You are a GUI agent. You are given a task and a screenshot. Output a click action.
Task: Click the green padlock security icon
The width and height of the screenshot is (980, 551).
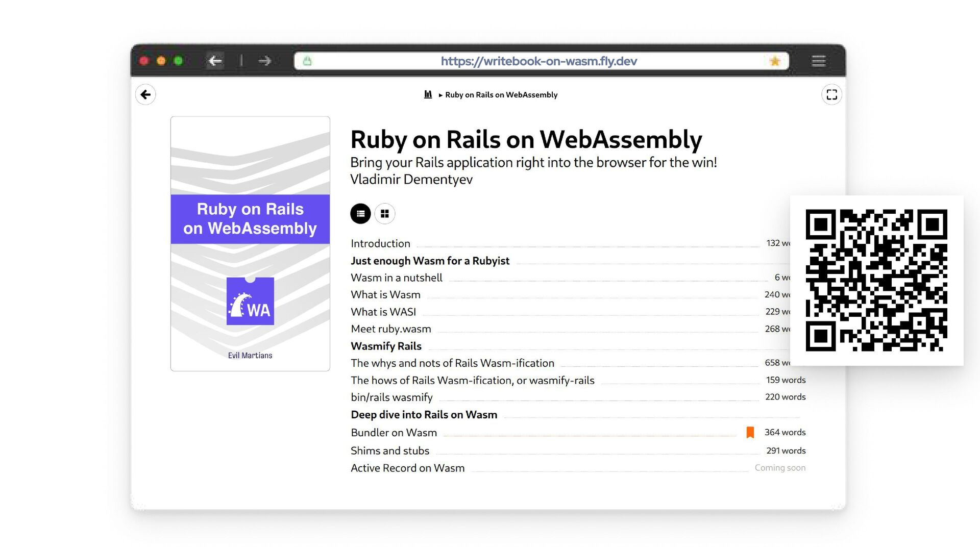[307, 61]
